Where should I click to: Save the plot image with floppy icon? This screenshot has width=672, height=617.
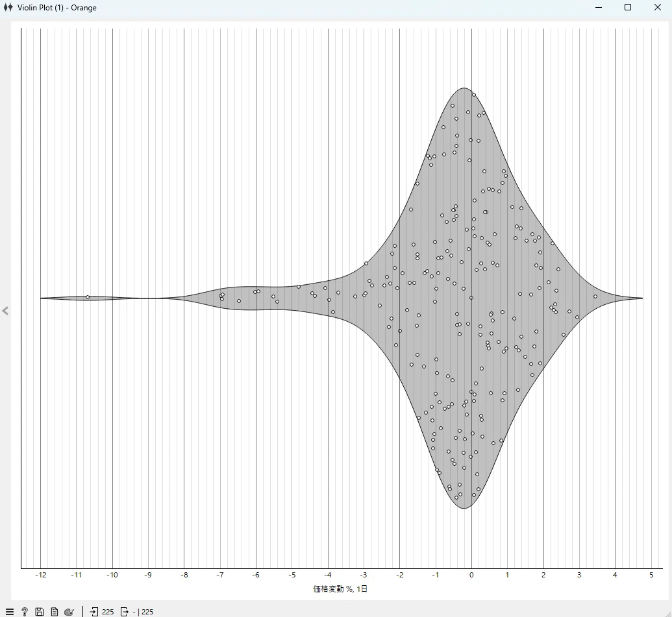pos(40,612)
